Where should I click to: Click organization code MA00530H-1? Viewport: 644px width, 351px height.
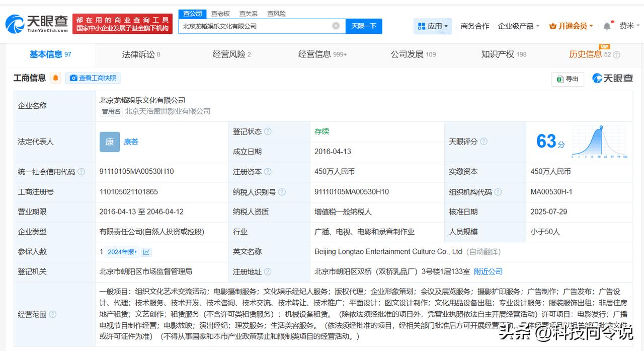pos(551,192)
